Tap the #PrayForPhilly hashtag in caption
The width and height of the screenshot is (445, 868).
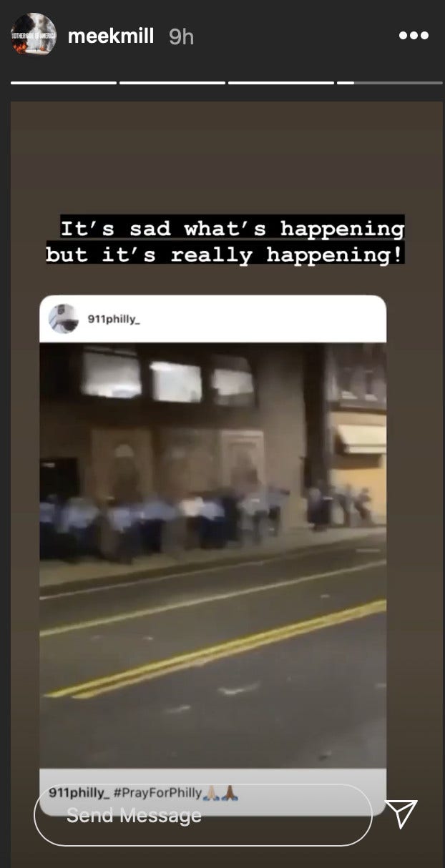(x=157, y=794)
